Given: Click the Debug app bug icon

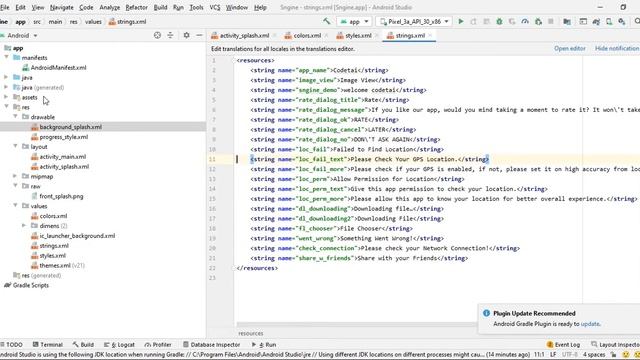Looking at the screenshot, I should coord(499,21).
